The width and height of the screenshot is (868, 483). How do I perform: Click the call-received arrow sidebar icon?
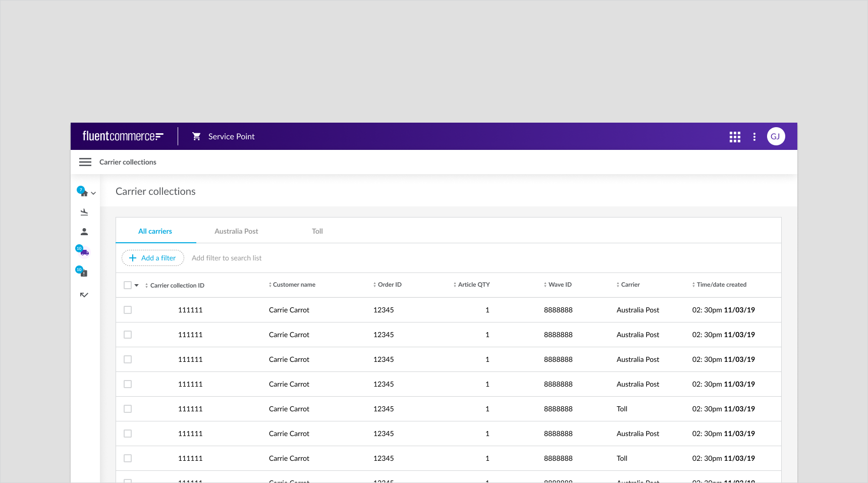coord(84,295)
